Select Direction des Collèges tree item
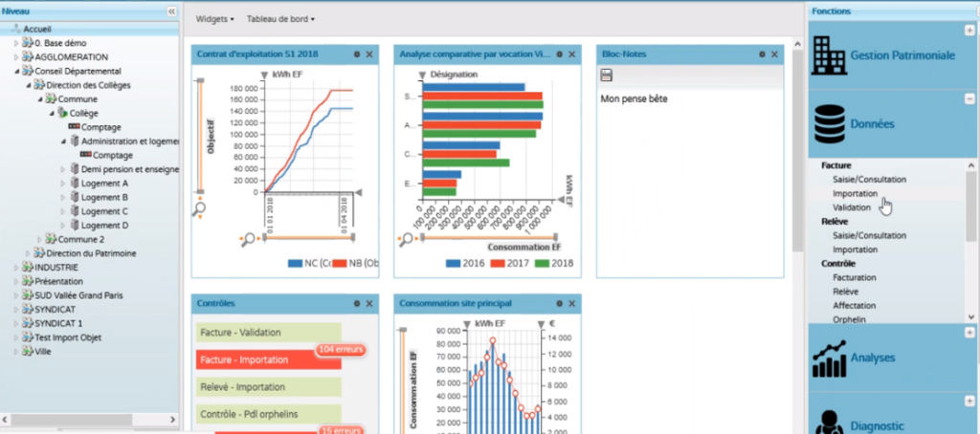Screen dimensions: 980x434 (88, 85)
